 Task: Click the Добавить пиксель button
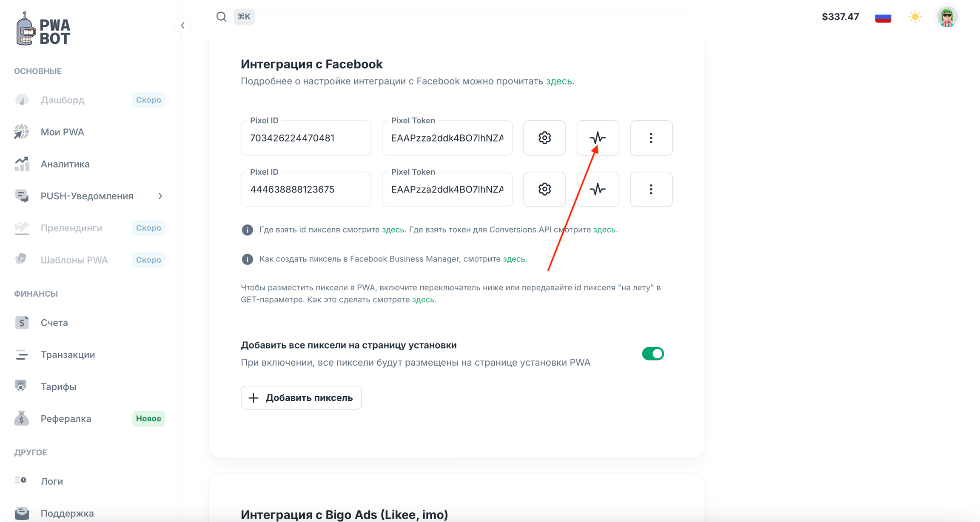301,398
